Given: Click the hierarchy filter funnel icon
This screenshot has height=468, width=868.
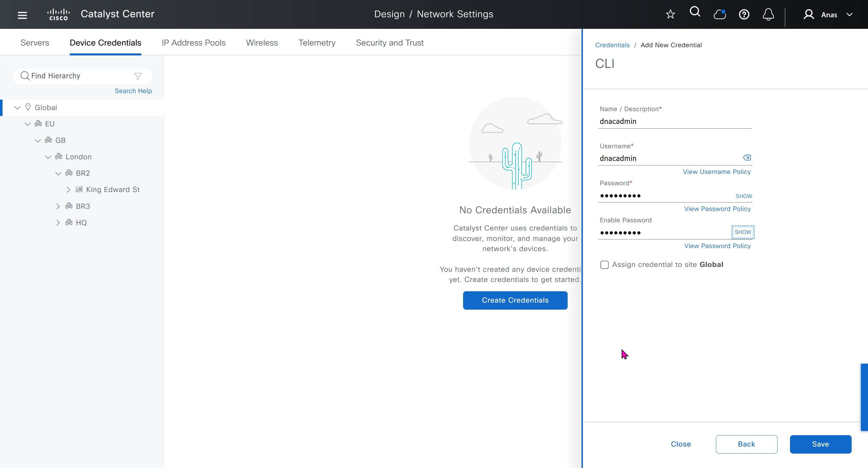Looking at the screenshot, I should 138,76.
